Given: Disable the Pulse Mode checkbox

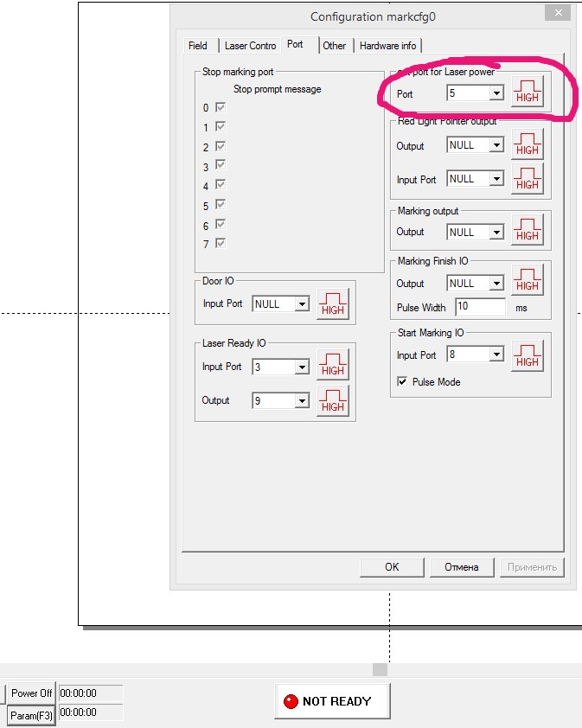Looking at the screenshot, I should coord(402,381).
